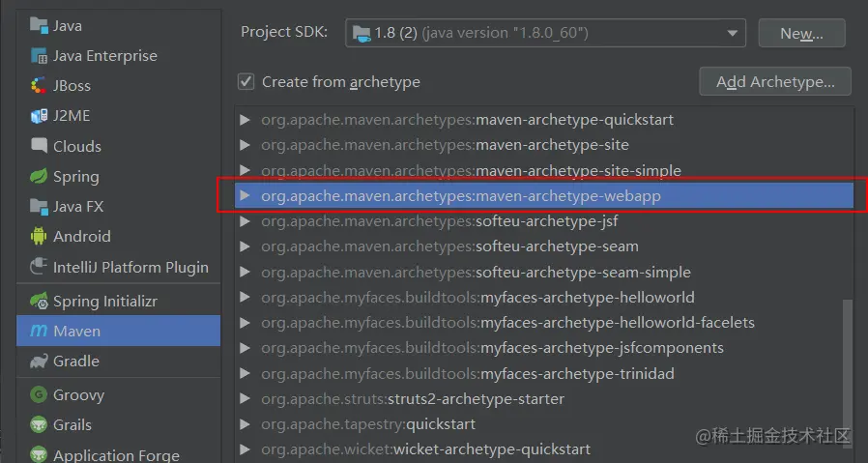The height and width of the screenshot is (463, 868).
Task: Select the Java folder icon
Action: click(x=39, y=25)
